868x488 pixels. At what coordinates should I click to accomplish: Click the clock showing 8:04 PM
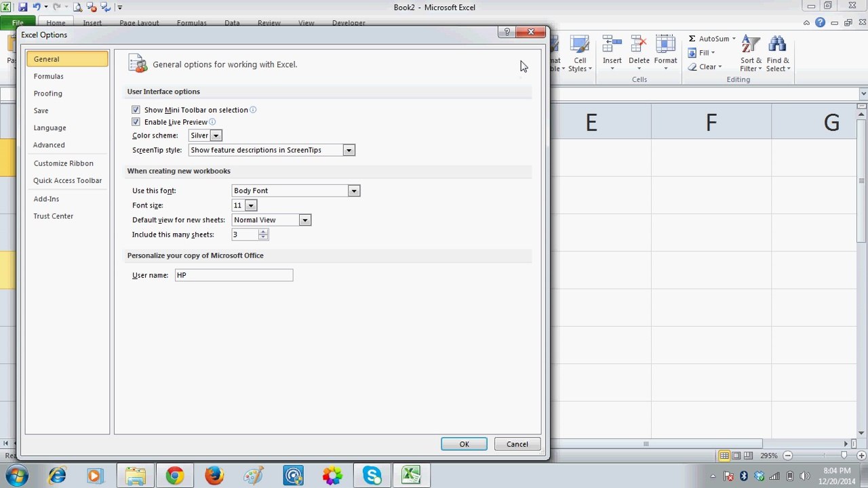tap(836, 470)
